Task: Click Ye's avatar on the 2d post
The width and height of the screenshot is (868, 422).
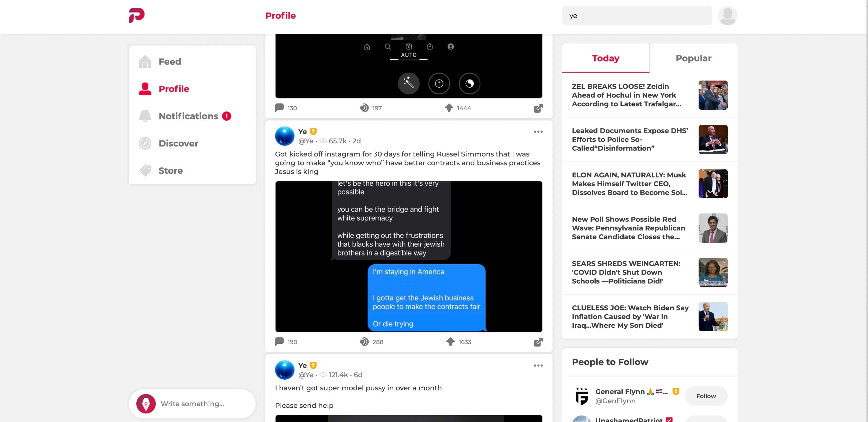Action: [x=285, y=136]
